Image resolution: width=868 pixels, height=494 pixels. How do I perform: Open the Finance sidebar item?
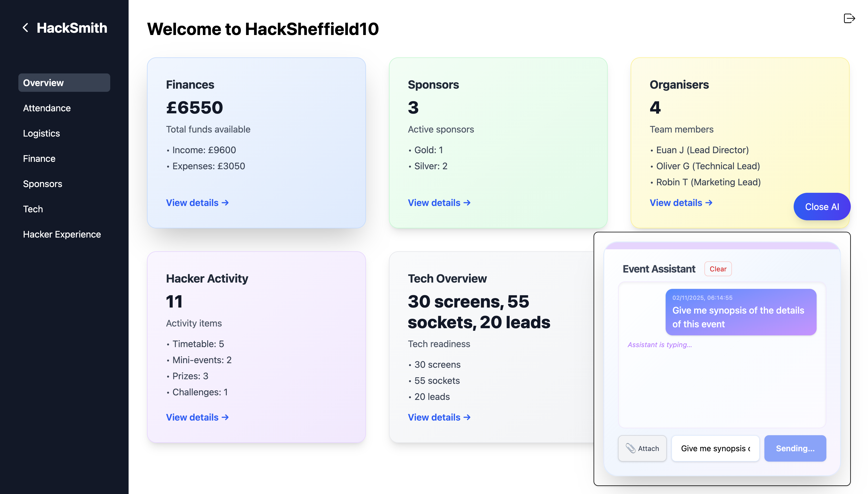39,158
